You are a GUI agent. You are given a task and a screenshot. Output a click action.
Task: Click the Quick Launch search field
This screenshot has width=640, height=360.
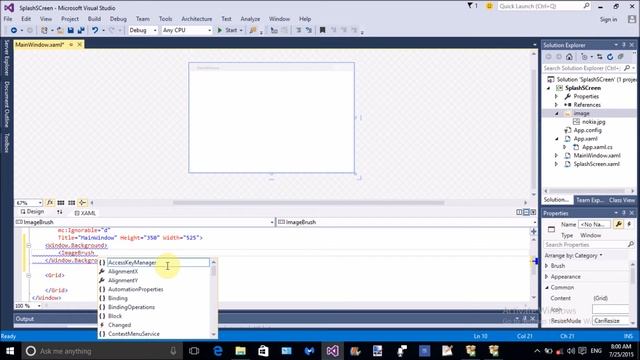[544, 6]
